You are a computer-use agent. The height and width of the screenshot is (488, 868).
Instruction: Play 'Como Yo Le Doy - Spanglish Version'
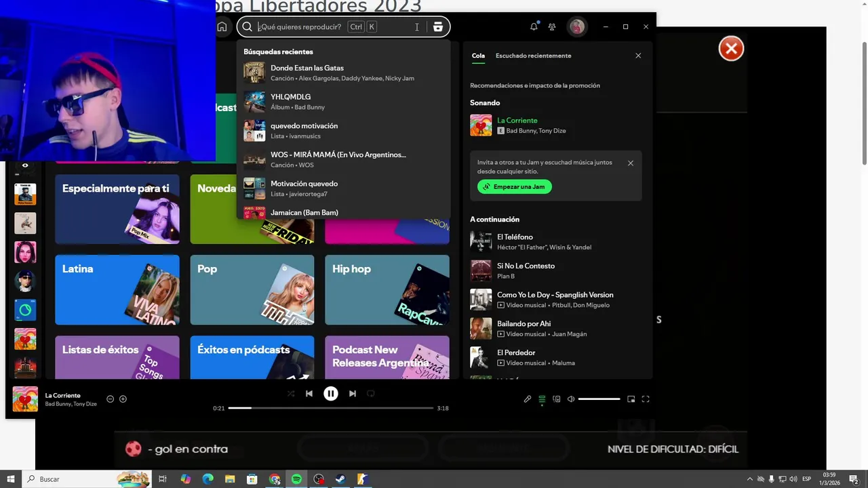pyautogui.click(x=556, y=300)
